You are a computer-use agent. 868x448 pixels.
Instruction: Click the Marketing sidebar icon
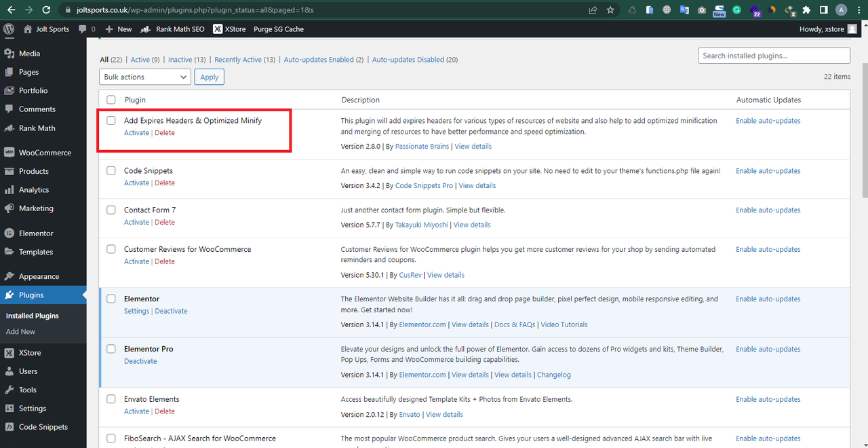tap(9, 208)
